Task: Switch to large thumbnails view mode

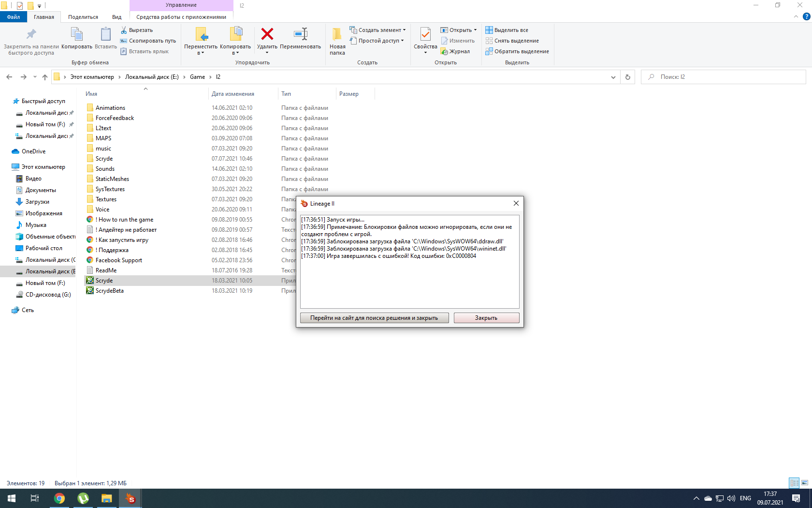Action: point(805,483)
